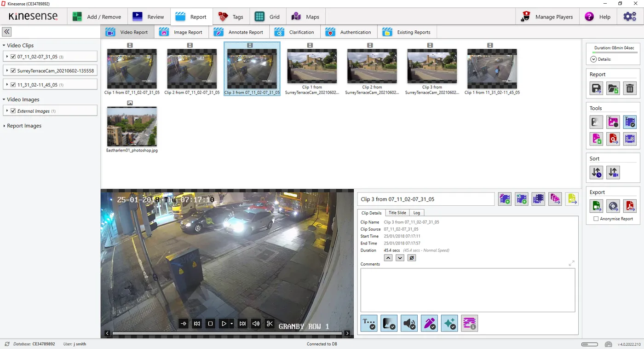Export report with the green document icon

pos(597,206)
